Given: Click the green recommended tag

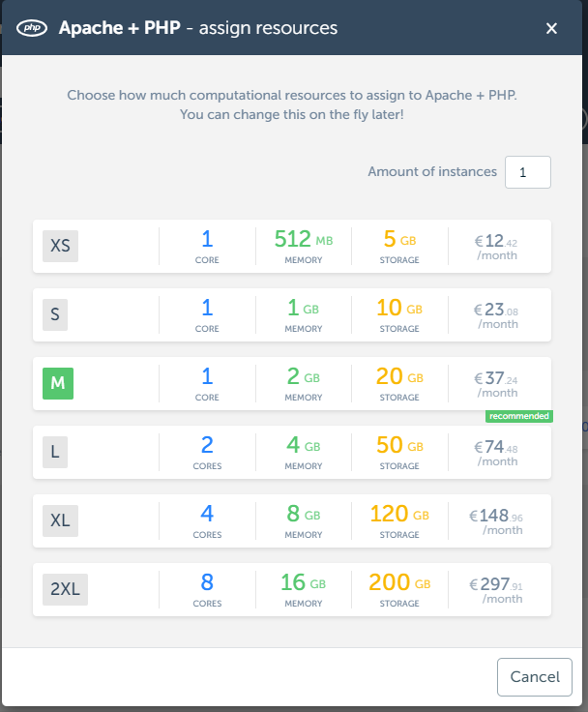Looking at the screenshot, I should click(519, 416).
